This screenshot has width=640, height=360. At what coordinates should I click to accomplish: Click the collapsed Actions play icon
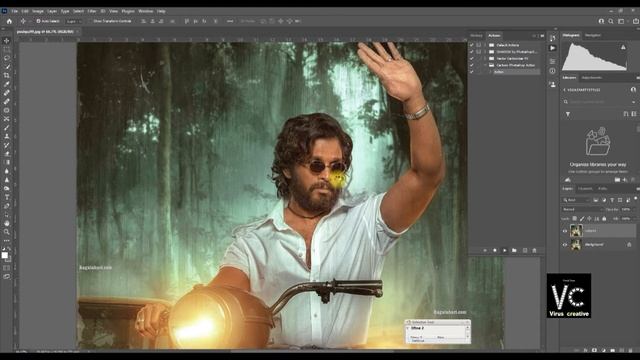click(x=552, y=48)
